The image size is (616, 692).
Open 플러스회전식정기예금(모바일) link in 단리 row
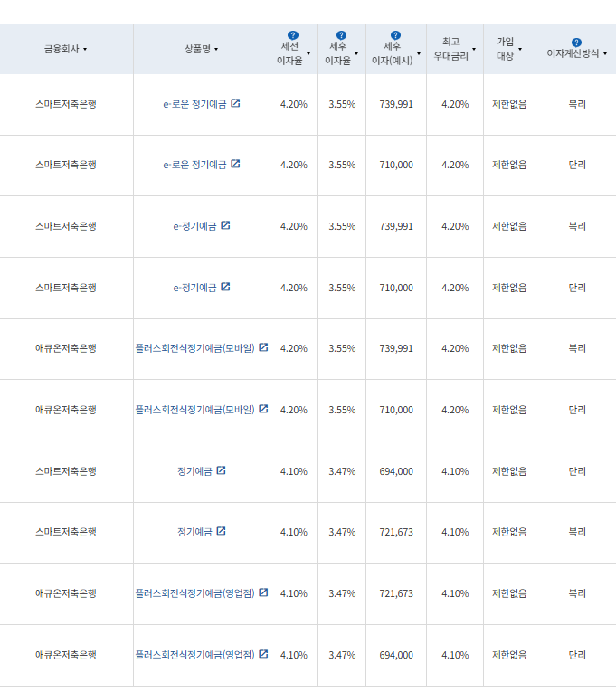[195, 410]
